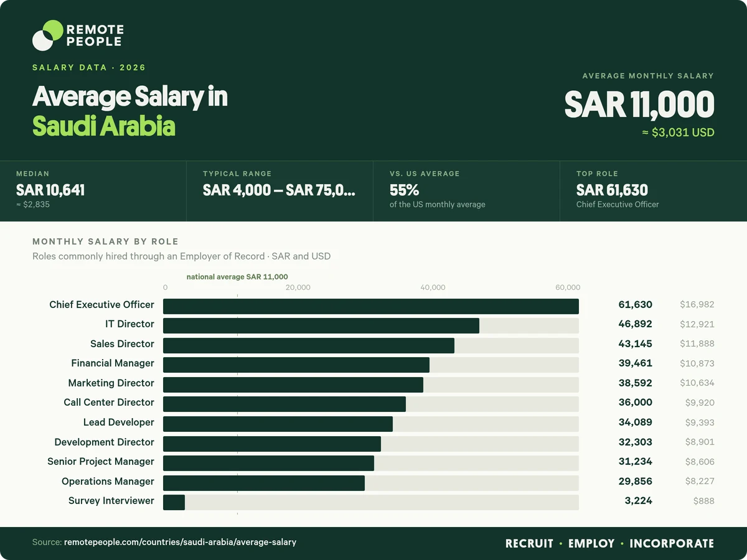Click the median value SAR 10,641
Viewport: 747px width, 560px height.
[50, 190]
